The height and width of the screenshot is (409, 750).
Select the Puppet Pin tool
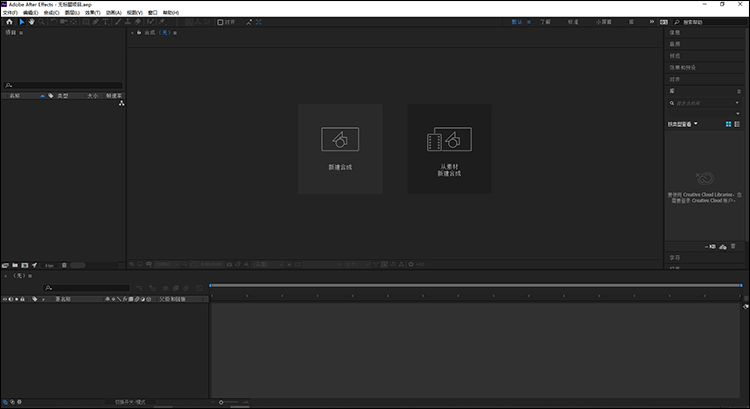pos(162,22)
